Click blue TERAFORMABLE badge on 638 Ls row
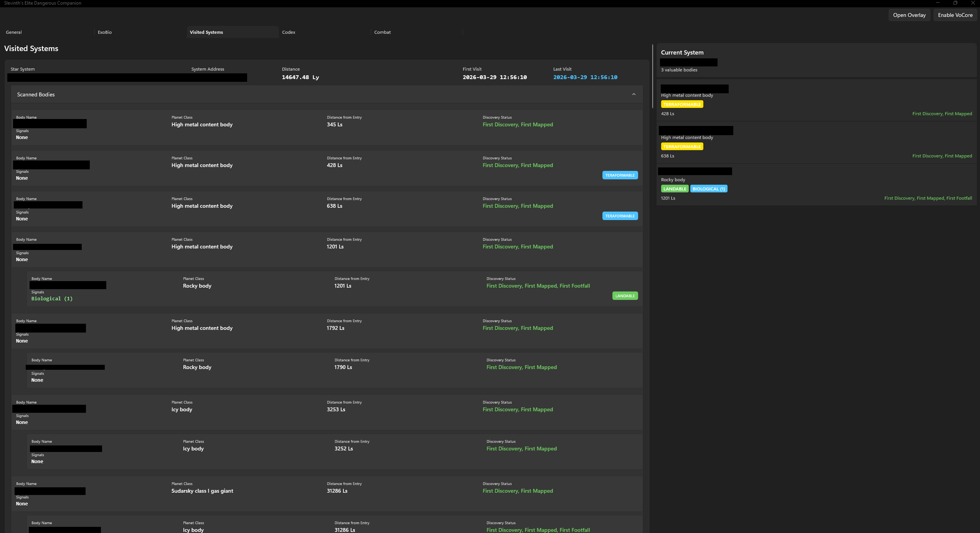980x533 pixels. pyautogui.click(x=620, y=216)
